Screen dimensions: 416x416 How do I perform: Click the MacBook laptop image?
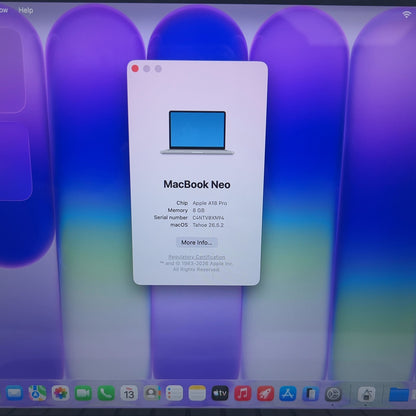point(197,133)
